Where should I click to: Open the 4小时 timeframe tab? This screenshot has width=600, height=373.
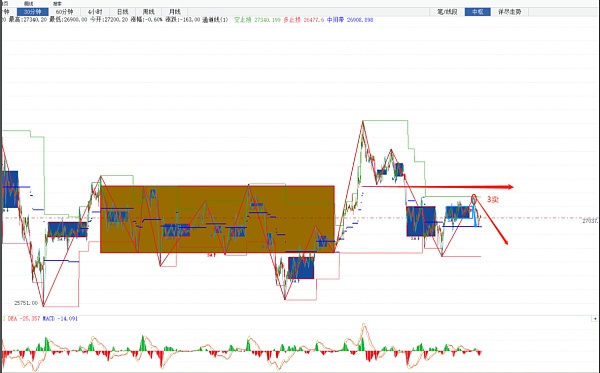pyautogui.click(x=95, y=12)
